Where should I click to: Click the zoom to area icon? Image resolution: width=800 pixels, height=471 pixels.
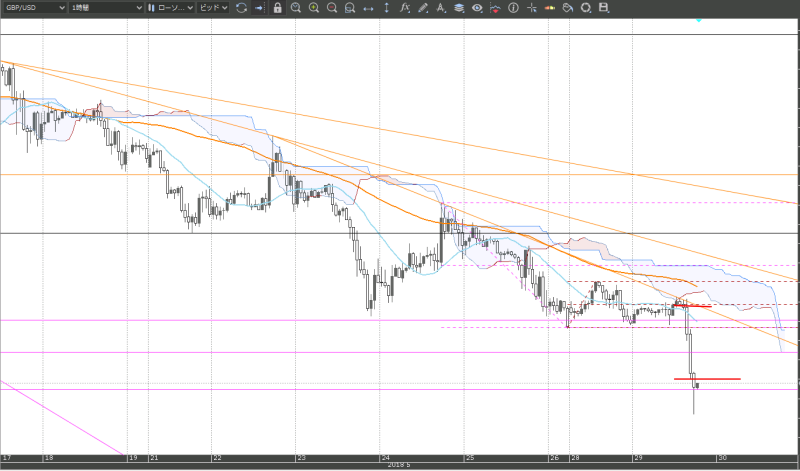[x=349, y=8]
